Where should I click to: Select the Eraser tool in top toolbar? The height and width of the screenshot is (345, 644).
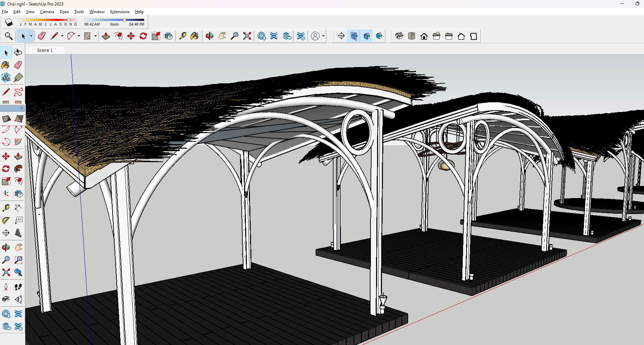[41, 36]
